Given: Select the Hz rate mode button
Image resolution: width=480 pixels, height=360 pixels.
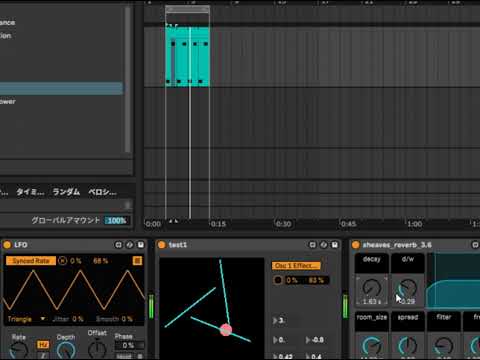Looking at the screenshot, I should (43, 345).
